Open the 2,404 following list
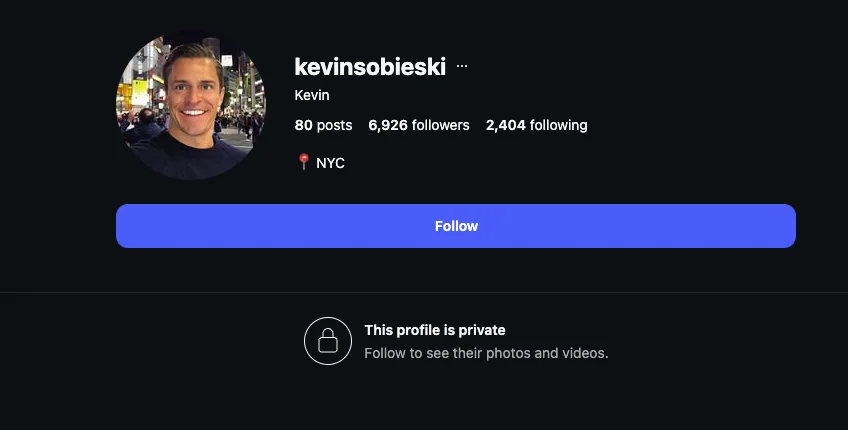 (536, 125)
